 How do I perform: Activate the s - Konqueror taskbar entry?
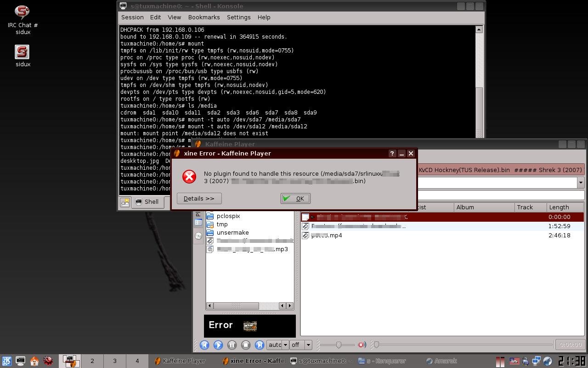tap(389, 361)
